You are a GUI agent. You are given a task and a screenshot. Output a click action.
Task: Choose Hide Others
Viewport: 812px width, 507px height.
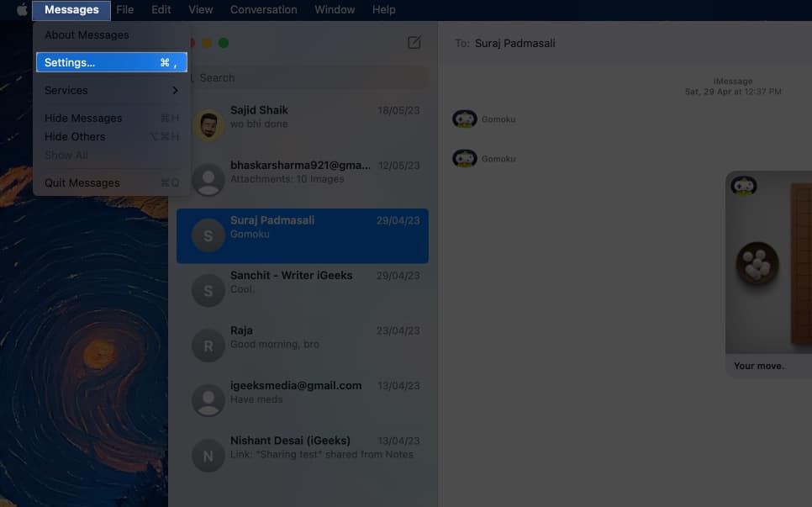111,137
